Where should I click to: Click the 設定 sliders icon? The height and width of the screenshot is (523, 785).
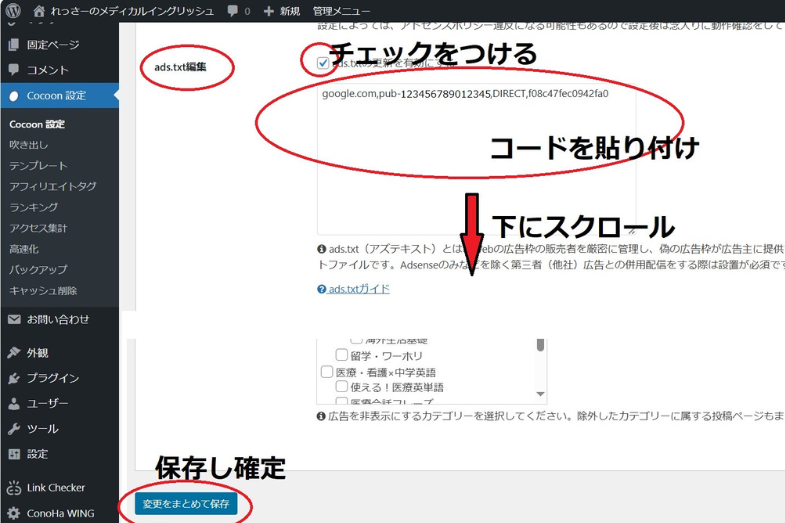click(x=14, y=454)
